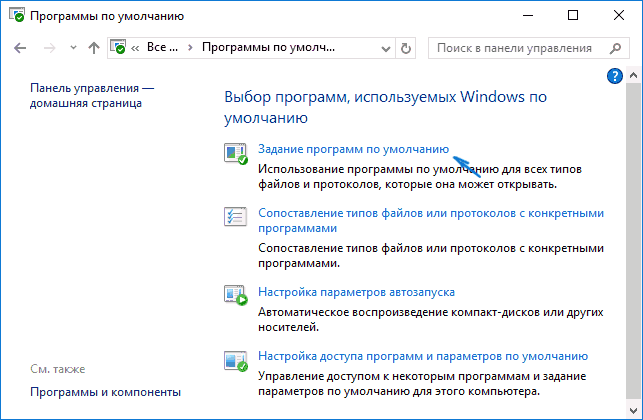Click the vertical scrollbar thumb
The width and height of the screenshot is (643, 420).
pyautogui.click(x=633, y=240)
